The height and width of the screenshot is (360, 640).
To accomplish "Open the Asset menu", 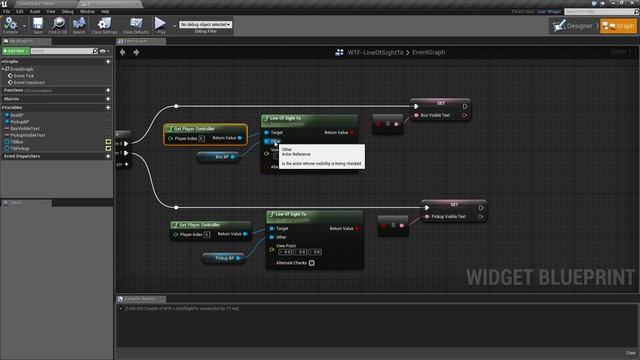I will coord(35,11).
